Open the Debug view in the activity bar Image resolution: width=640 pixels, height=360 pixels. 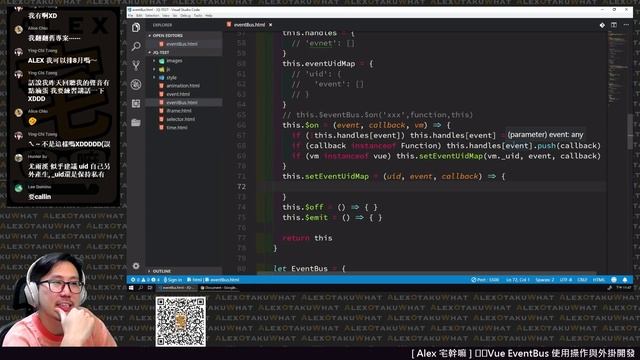[x=136, y=84]
